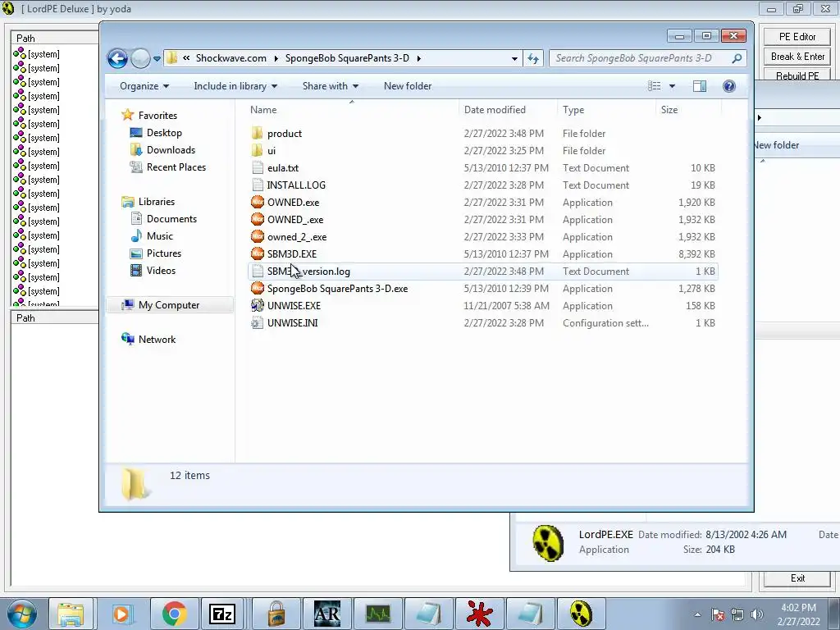Open the AR application in the taskbar

[326, 614]
